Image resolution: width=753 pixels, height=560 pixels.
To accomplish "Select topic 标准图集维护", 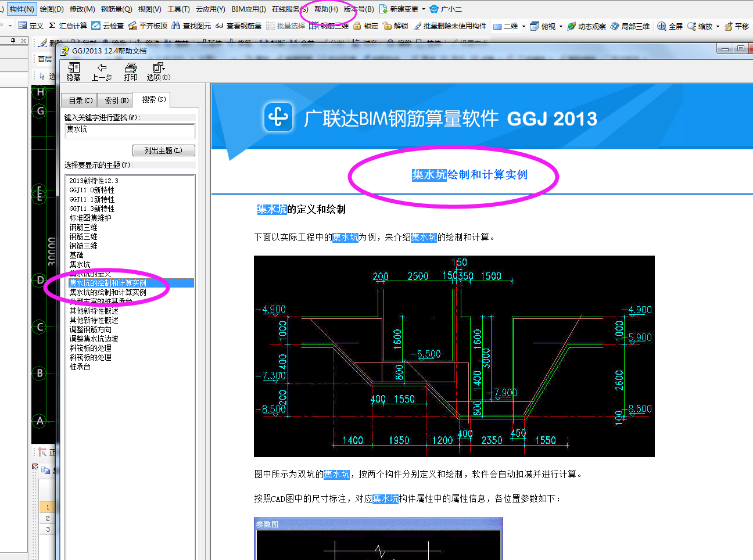I will [90, 218].
